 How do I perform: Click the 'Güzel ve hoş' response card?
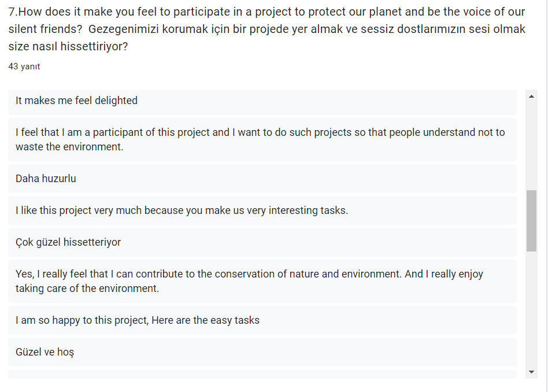point(45,352)
